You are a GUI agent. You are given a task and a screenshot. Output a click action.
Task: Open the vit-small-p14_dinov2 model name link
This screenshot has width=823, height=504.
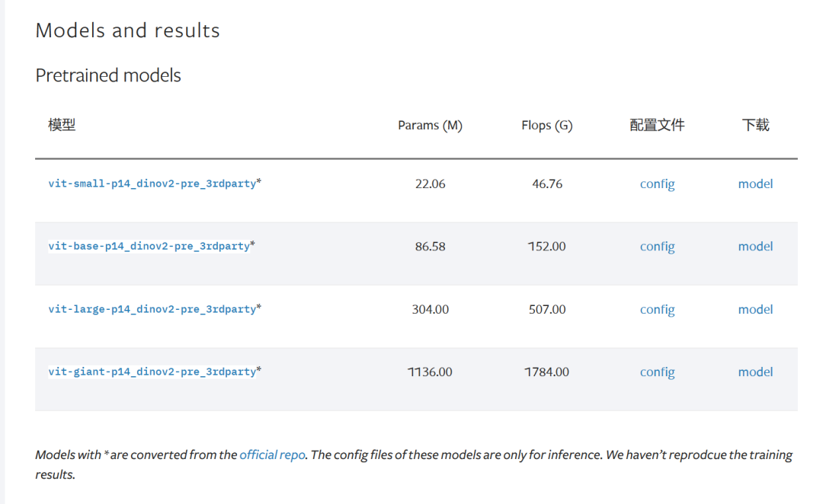pyautogui.click(x=152, y=183)
